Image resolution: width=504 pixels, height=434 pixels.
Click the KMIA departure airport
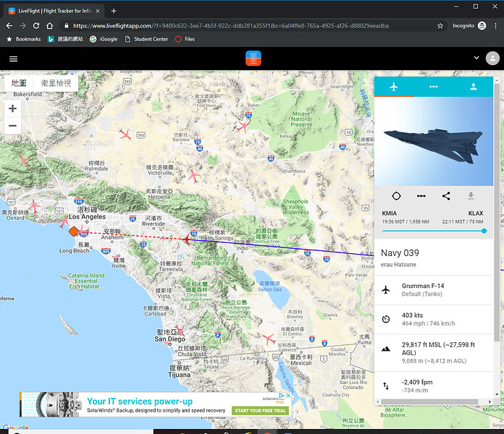point(390,213)
